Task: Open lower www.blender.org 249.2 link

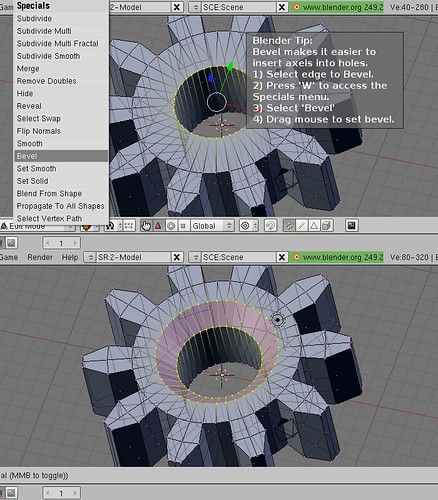Action: pos(337,257)
